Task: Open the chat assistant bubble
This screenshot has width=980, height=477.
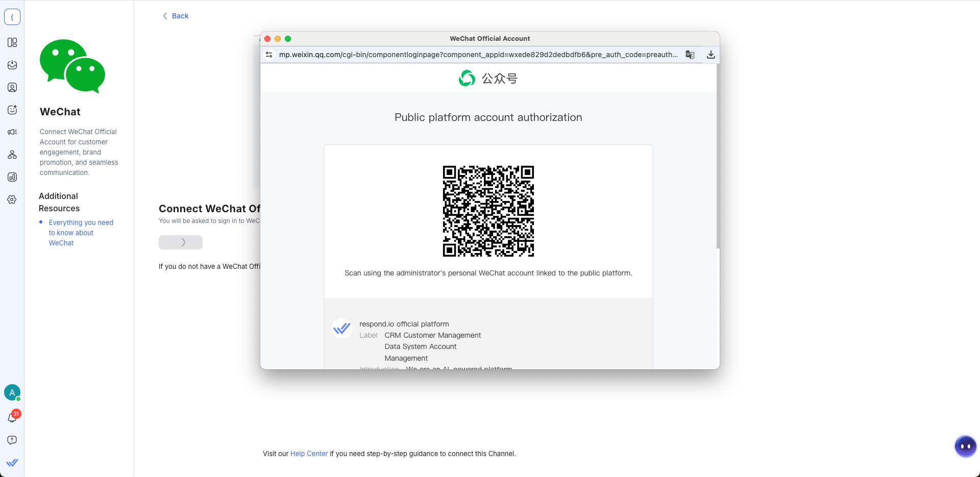Action: click(965, 446)
